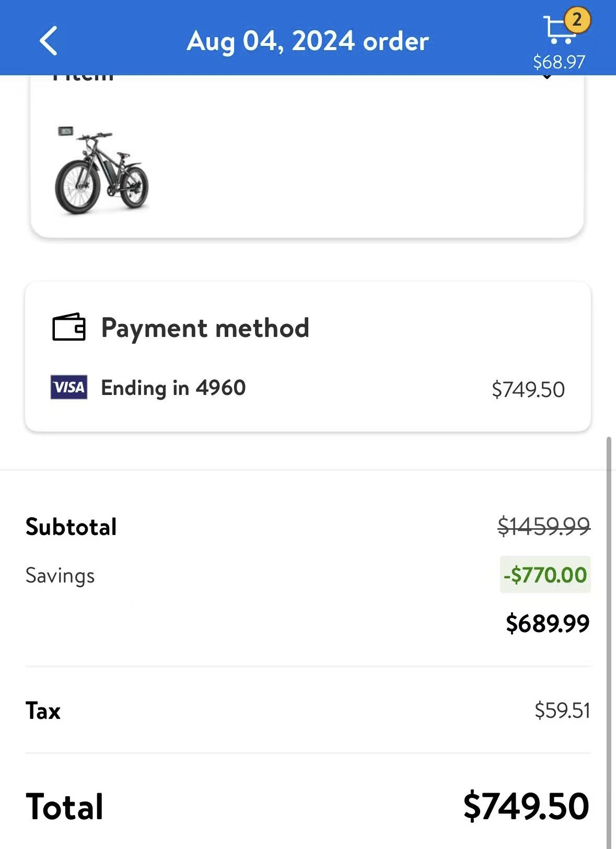The height and width of the screenshot is (849, 616).
Task: Collapse the item section chevron
Action: (x=547, y=77)
